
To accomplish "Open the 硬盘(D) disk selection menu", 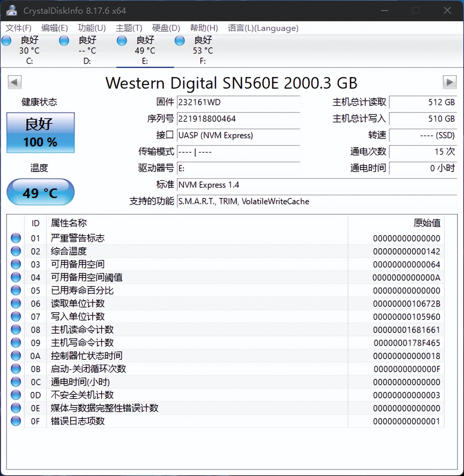I will pos(166,28).
